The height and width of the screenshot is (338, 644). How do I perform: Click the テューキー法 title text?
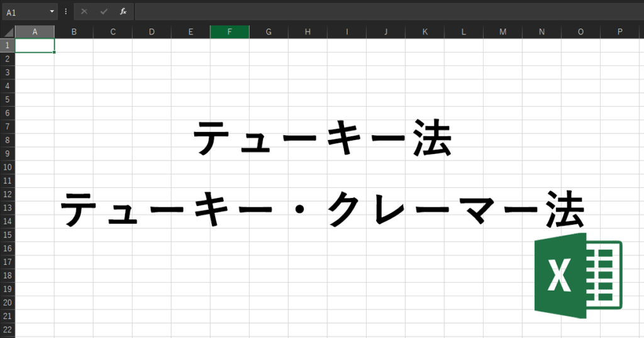[x=322, y=138]
